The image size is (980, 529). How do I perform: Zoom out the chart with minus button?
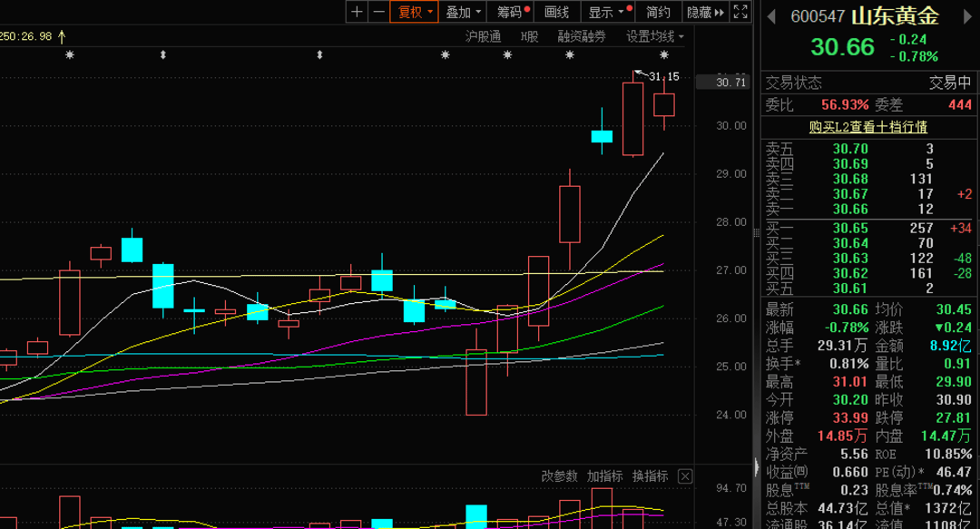[x=378, y=12]
